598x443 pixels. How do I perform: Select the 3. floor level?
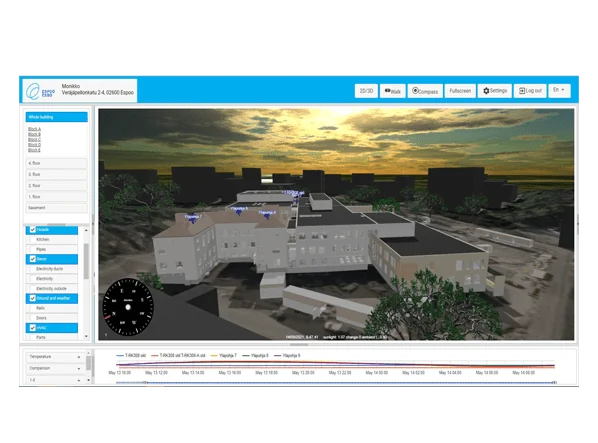(x=56, y=174)
